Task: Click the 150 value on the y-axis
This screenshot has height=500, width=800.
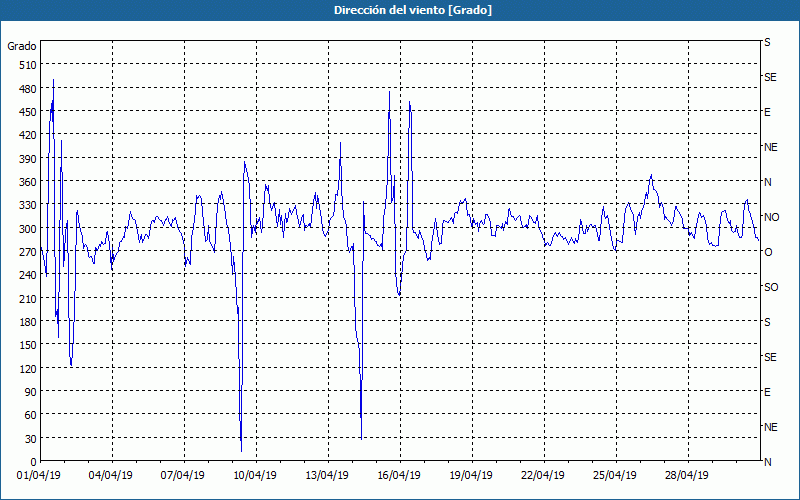Action: coord(28,345)
